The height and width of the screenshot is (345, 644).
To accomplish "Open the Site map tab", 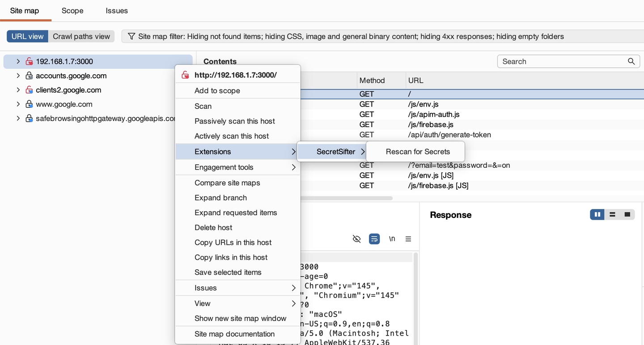I will (25, 10).
